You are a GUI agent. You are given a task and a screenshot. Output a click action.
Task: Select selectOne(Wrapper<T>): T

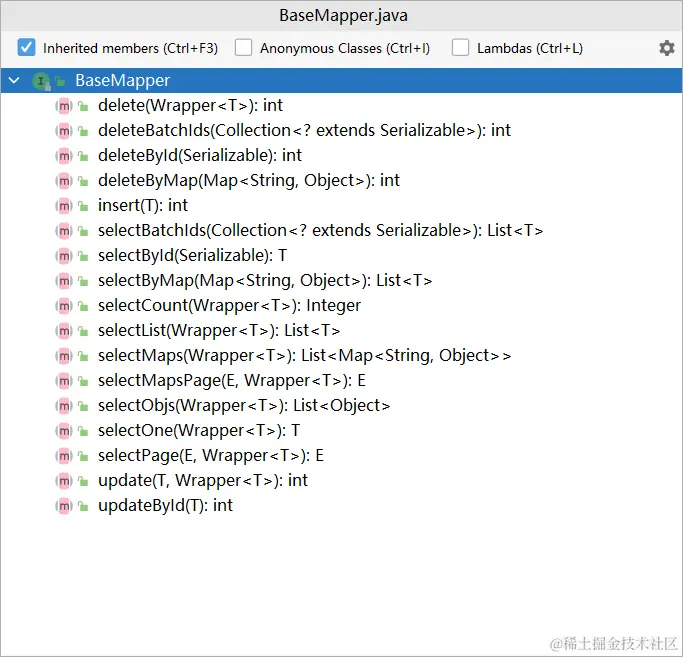pos(199,431)
